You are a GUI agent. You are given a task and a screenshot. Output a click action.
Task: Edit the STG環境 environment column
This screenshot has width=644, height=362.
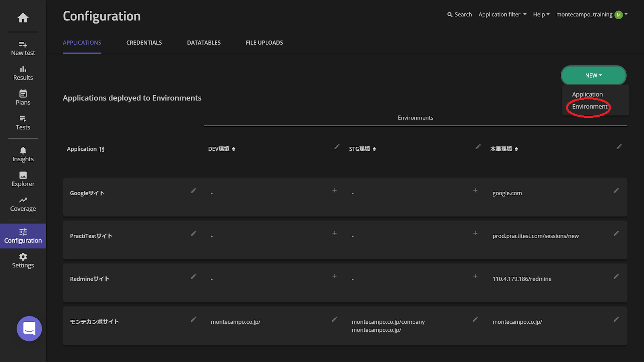[478, 147]
